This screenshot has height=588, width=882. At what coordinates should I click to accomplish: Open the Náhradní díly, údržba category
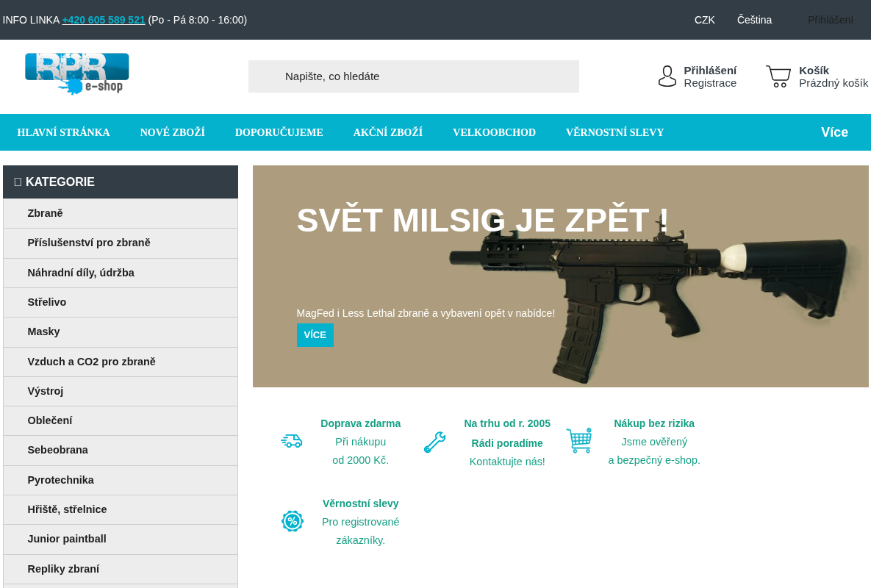pyautogui.click(x=121, y=273)
